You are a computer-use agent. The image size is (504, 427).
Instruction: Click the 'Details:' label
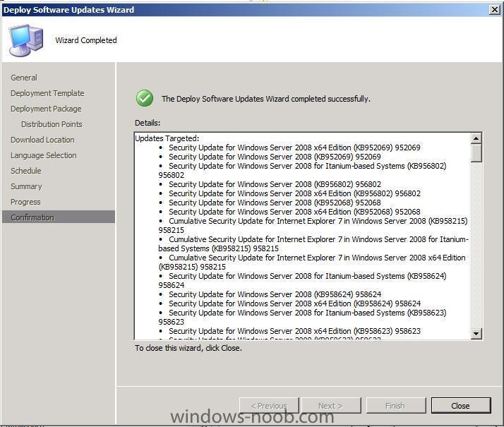[148, 123]
